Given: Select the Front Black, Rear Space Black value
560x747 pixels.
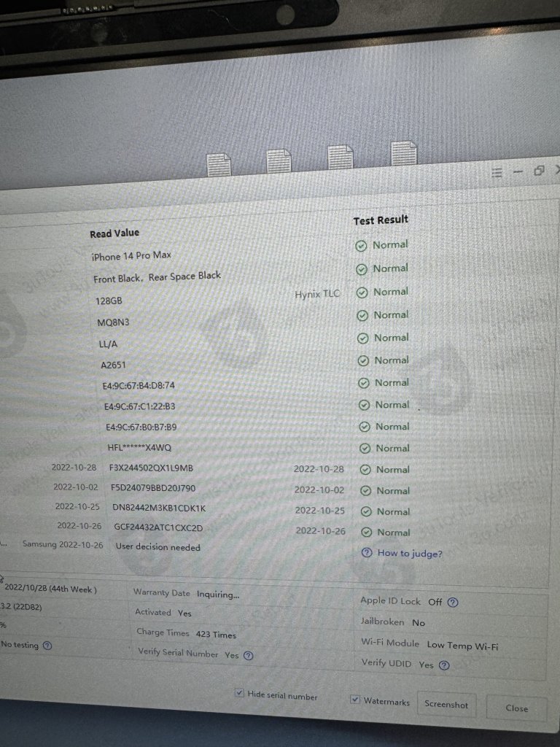Looking at the screenshot, I should 157,276.
